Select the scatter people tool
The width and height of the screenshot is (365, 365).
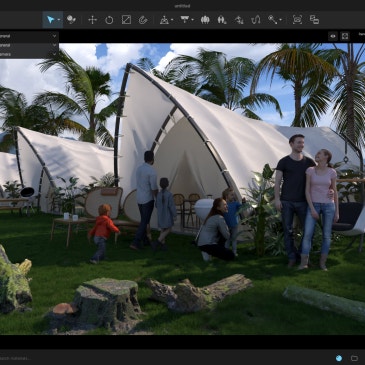(x=222, y=20)
